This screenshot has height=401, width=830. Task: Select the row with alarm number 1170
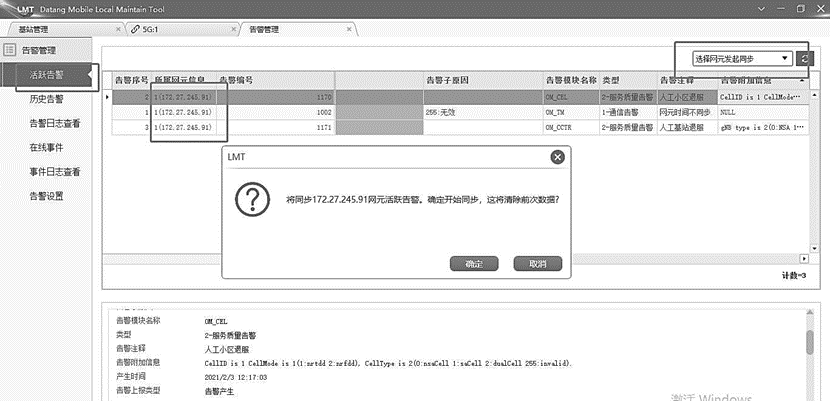(460, 97)
